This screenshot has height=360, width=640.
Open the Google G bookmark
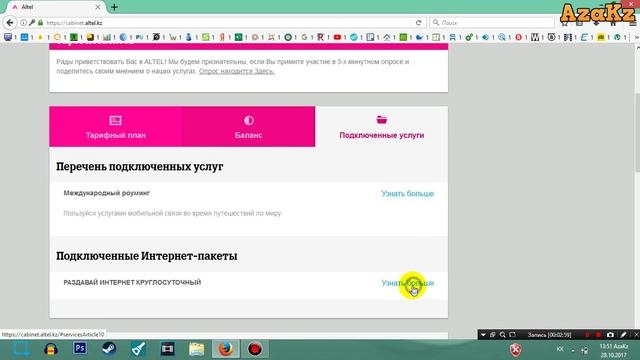[x=304, y=37]
